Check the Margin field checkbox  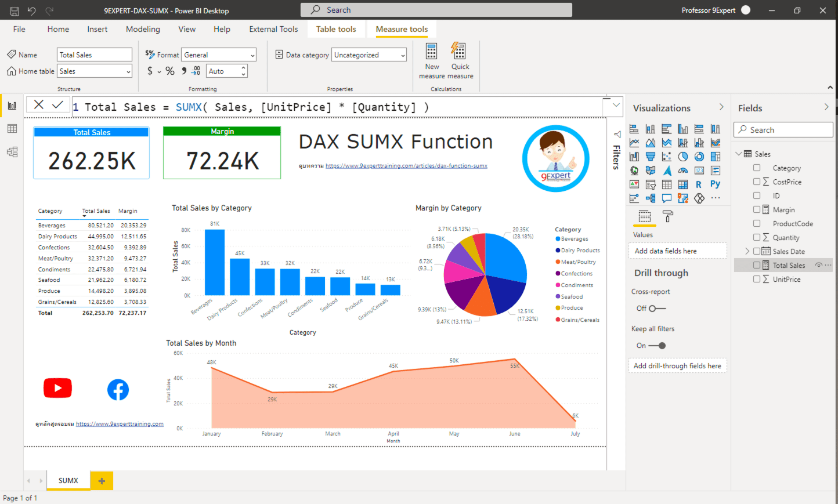pos(757,209)
